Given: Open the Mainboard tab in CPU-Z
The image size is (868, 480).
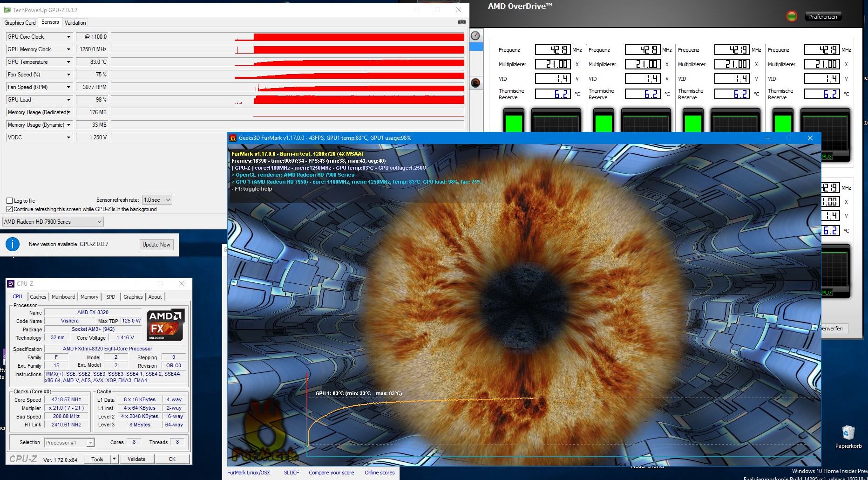Looking at the screenshot, I should [x=63, y=297].
